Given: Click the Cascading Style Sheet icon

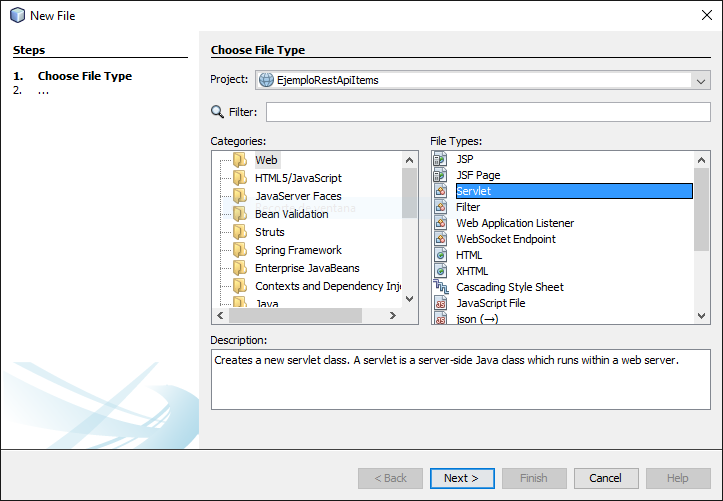Looking at the screenshot, I should pos(440,287).
